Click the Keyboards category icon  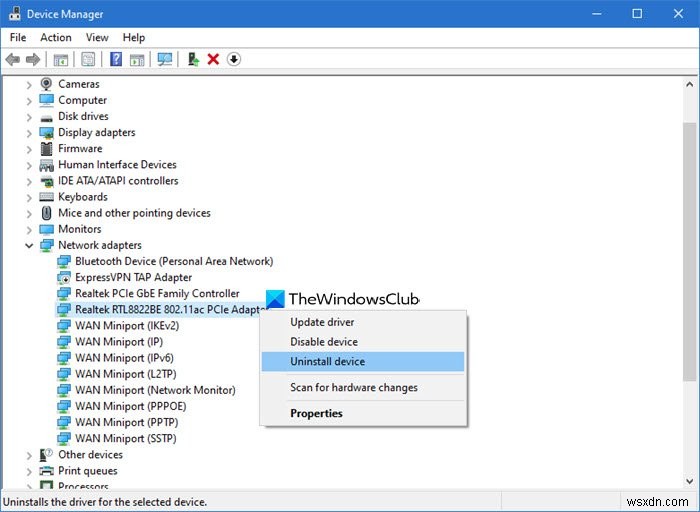pos(46,197)
